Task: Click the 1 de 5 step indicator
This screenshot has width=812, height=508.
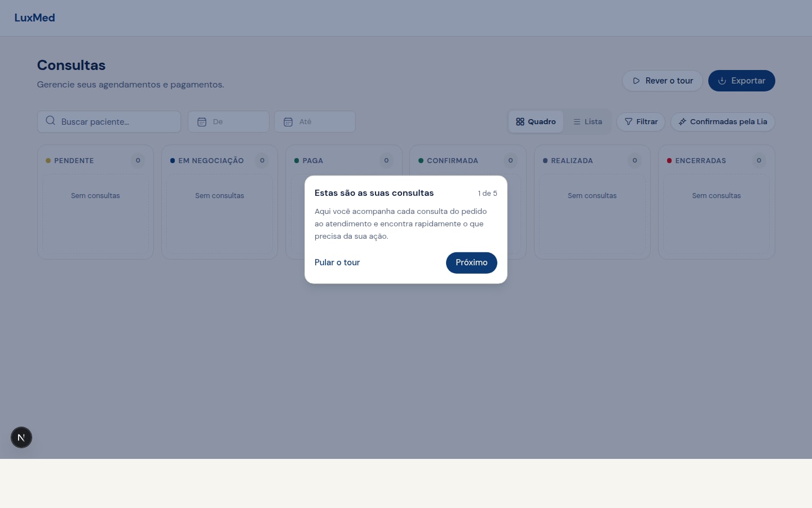Action: click(487, 194)
